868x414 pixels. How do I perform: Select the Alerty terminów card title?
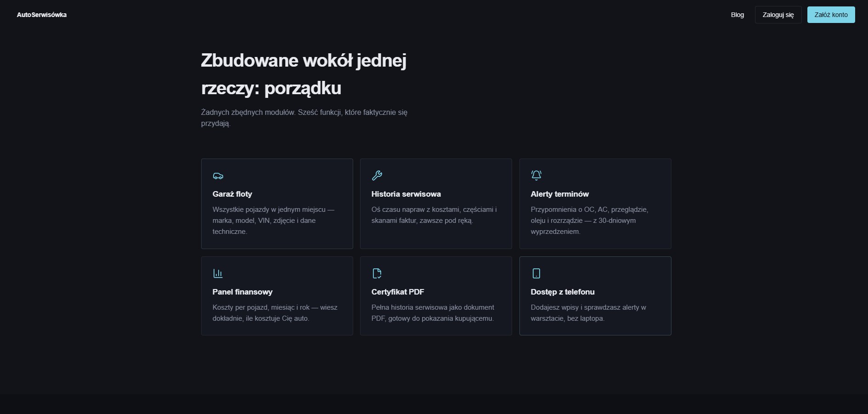coord(560,194)
